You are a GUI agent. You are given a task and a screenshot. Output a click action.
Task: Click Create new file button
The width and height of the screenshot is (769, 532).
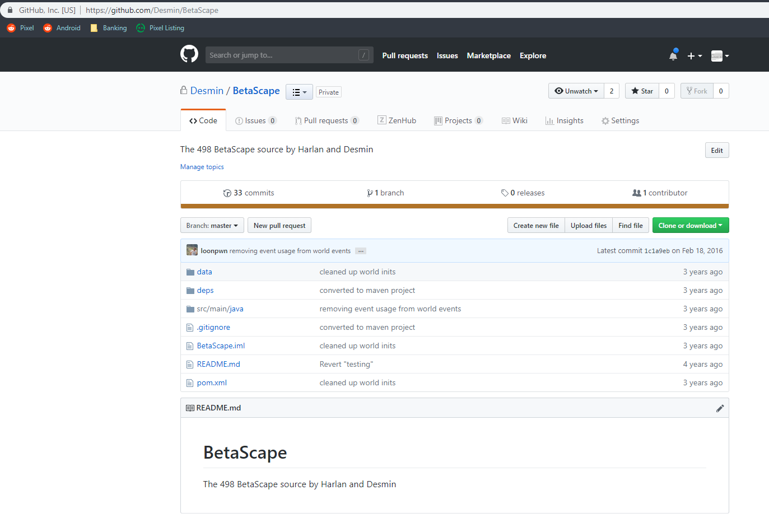(x=536, y=226)
